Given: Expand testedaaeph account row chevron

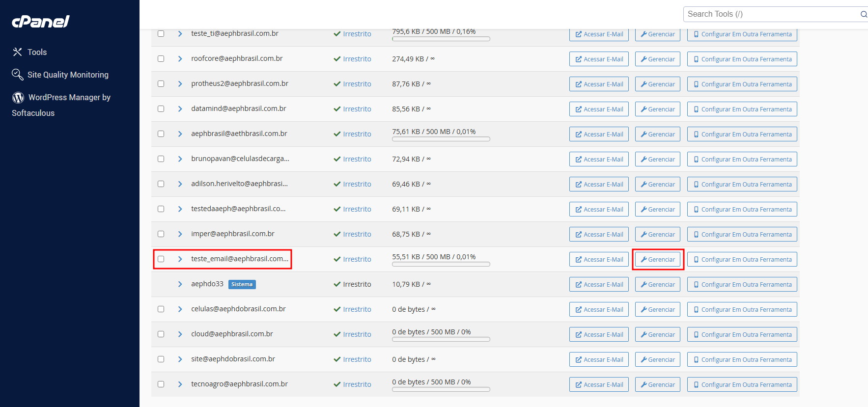Looking at the screenshot, I should tap(180, 209).
